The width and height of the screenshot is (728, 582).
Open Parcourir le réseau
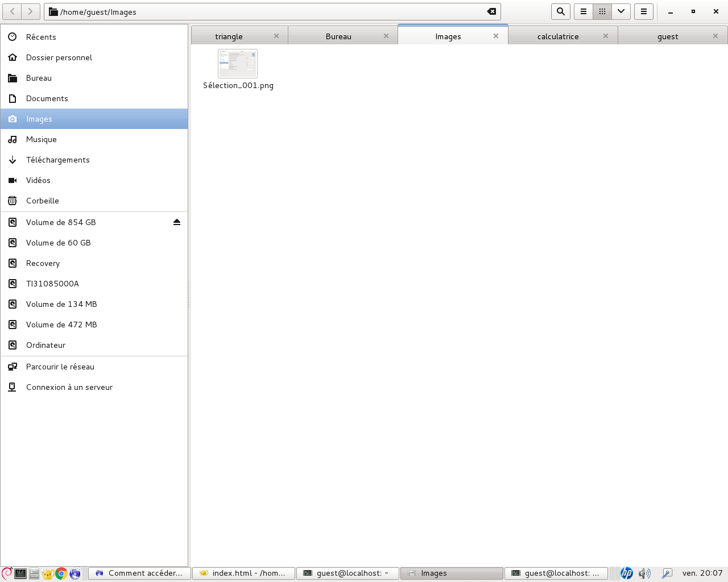point(60,367)
